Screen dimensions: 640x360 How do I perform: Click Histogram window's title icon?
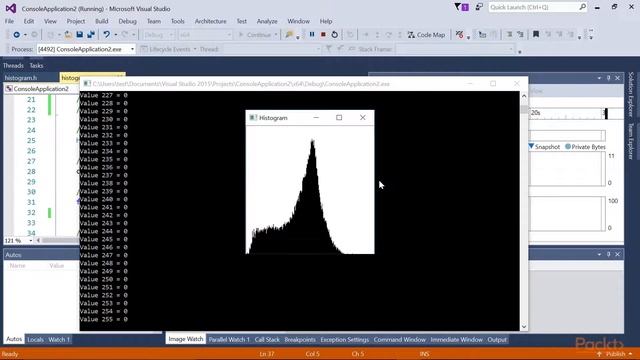pyautogui.click(x=253, y=118)
